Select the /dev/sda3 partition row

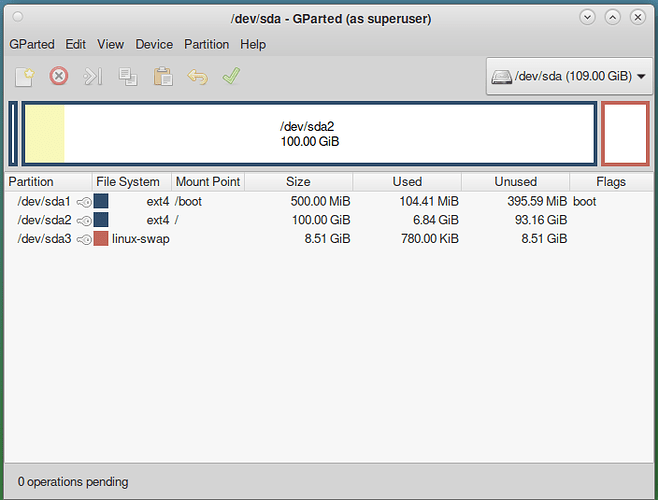329,239
